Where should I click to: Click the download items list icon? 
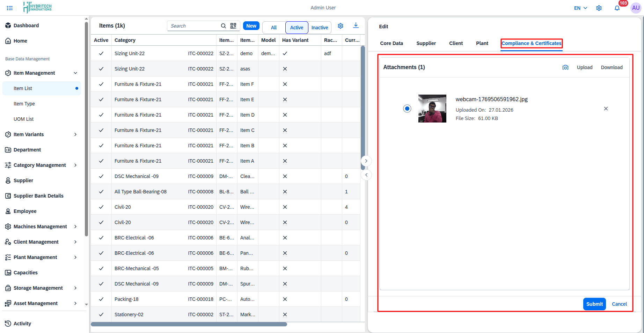pyautogui.click(x=356, y=25)
